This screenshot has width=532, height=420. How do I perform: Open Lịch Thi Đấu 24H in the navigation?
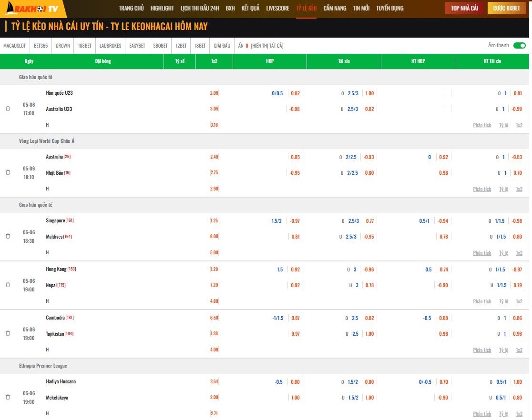tap(200, 9)
